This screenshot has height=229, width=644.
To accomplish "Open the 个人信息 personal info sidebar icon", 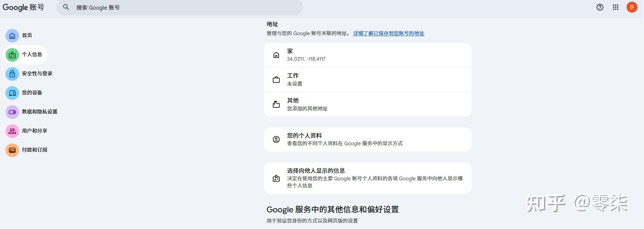I will (x=12, y=55).
